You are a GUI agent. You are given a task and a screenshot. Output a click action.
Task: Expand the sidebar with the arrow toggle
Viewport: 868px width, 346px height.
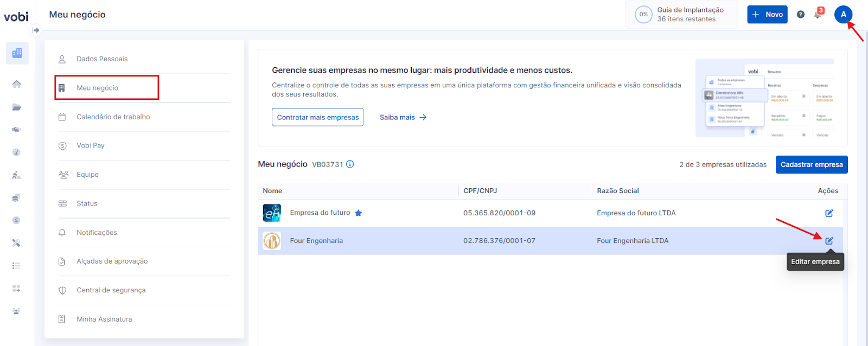pos(36,30)
